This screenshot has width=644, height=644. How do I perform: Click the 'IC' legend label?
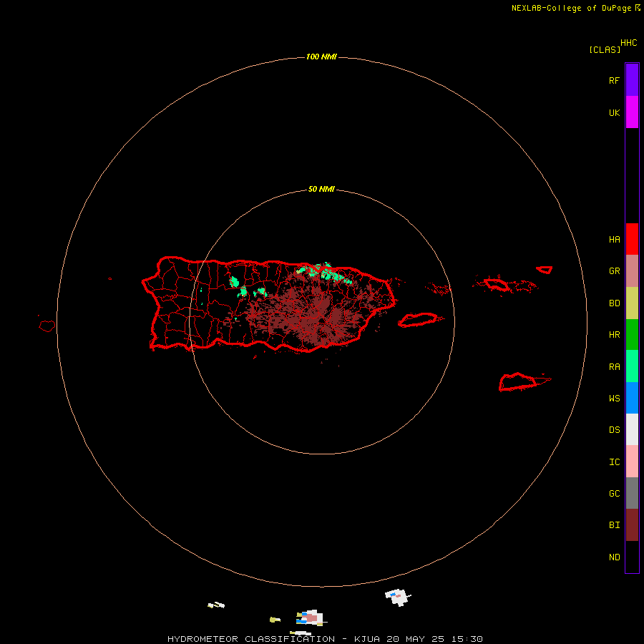[x=615, y=462]
